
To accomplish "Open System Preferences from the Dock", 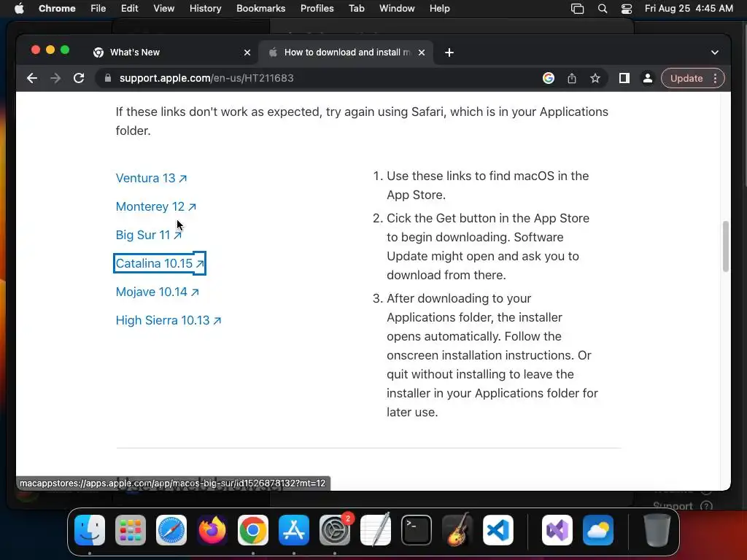I will point(335,530).
